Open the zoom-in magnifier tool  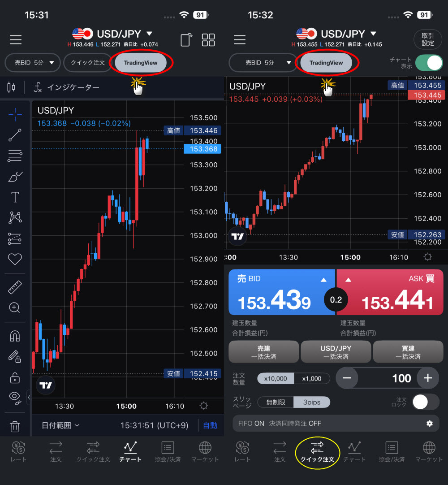pos(15,307)
